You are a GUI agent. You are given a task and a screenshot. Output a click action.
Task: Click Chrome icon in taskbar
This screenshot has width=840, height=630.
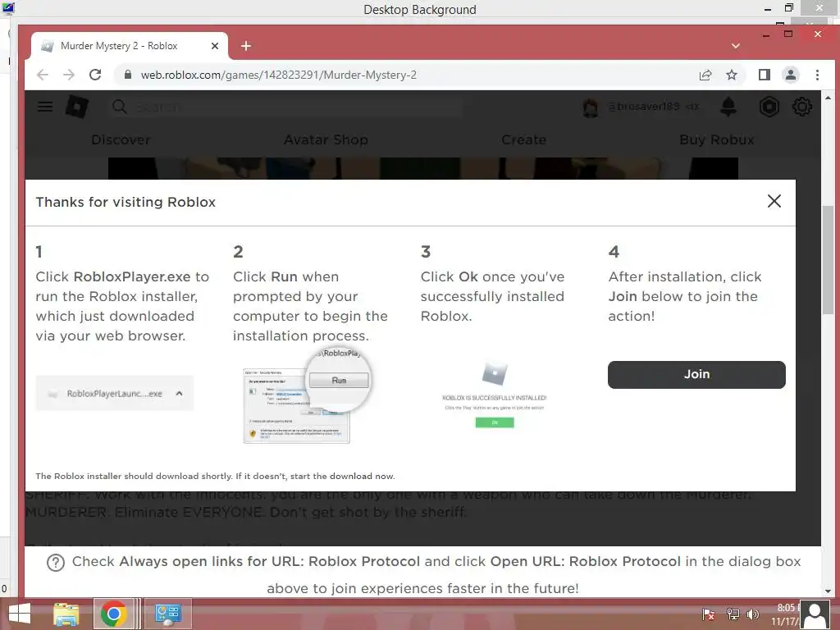coord(113,614)
